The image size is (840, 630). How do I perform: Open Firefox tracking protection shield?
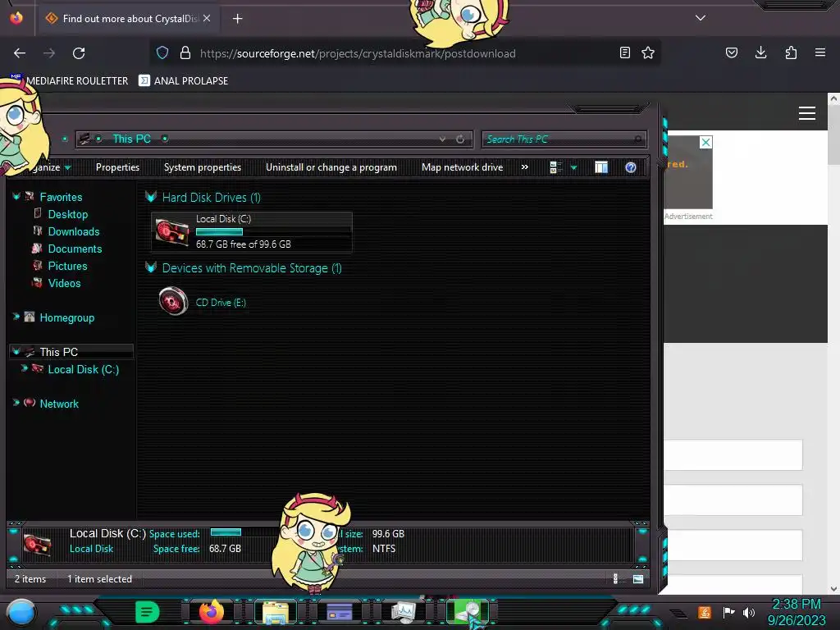(162, 53)
